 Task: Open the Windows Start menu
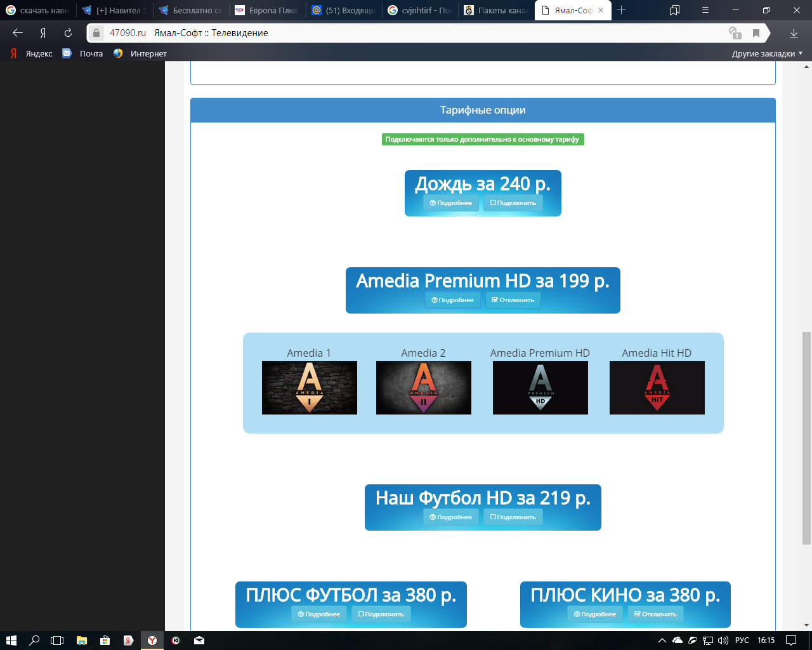(x=11, y=640)
